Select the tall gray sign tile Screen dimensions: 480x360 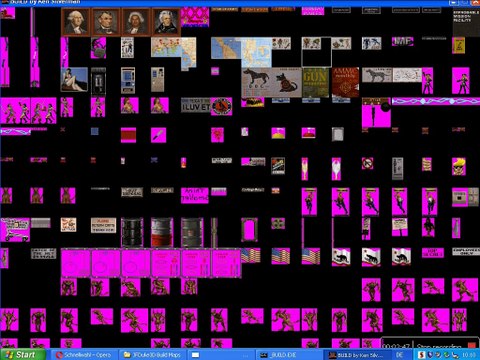(397, 169)
